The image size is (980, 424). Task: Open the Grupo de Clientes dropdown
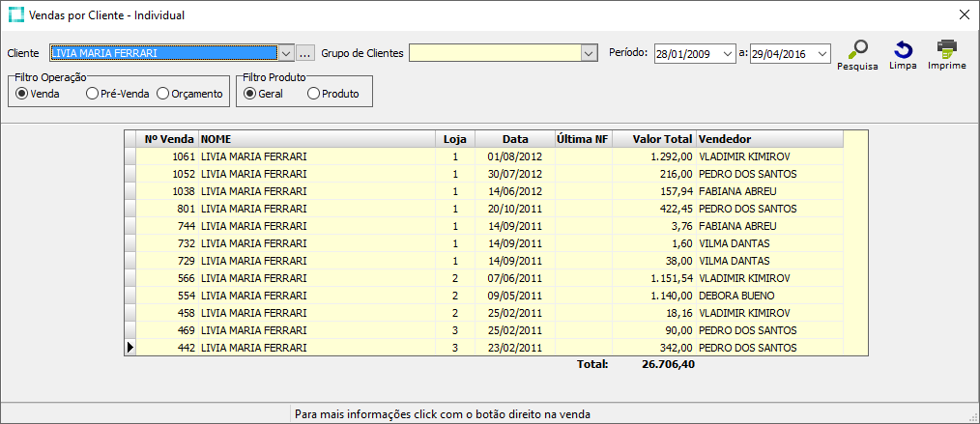[590, 53]
